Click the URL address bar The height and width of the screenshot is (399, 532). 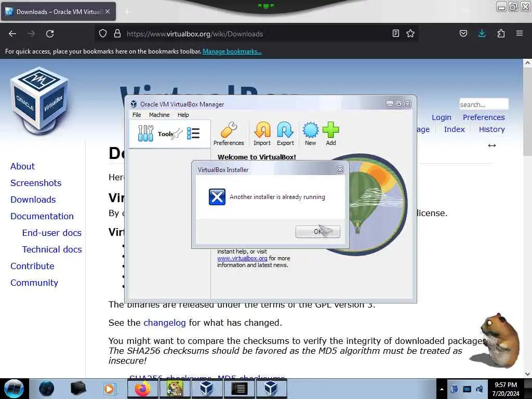tap(258, 34)
